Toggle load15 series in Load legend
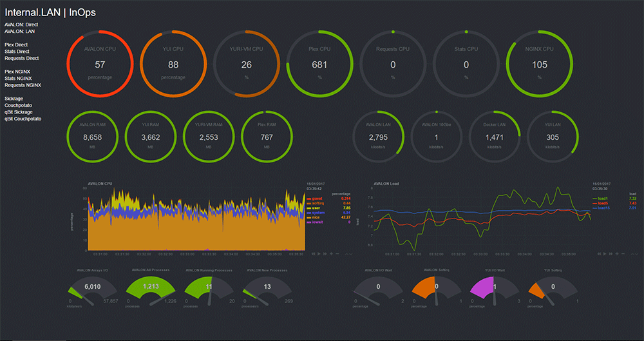This screenshot has width=644, height=341. (601, 208)
